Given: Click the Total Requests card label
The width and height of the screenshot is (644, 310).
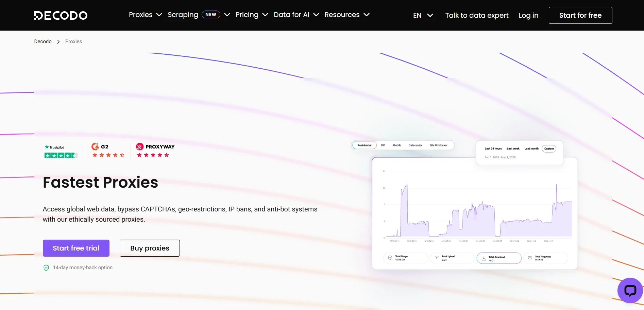Looking at the screenshot, I should coord(543,257).
